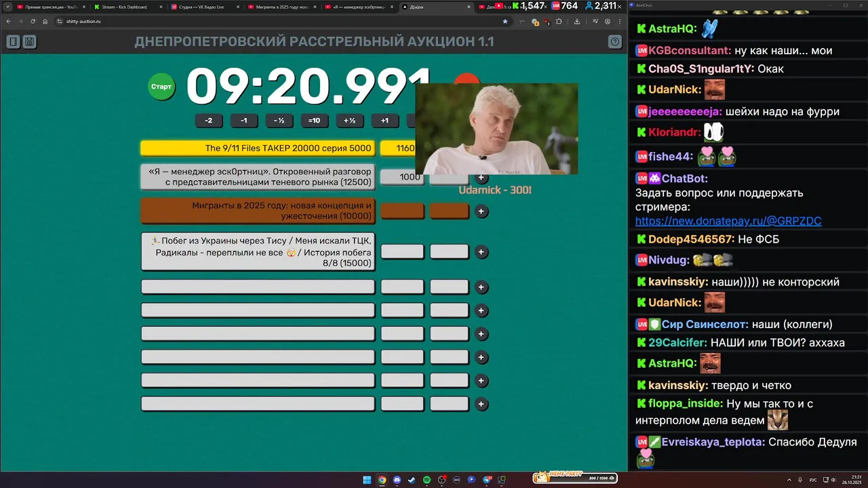Click the Meme Party progress widget
Screen dimensions: 868x488
coord(574,477)
